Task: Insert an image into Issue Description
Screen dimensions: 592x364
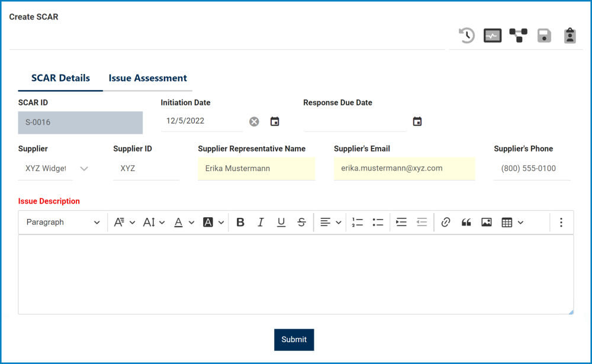Action: tap(487, 222)
